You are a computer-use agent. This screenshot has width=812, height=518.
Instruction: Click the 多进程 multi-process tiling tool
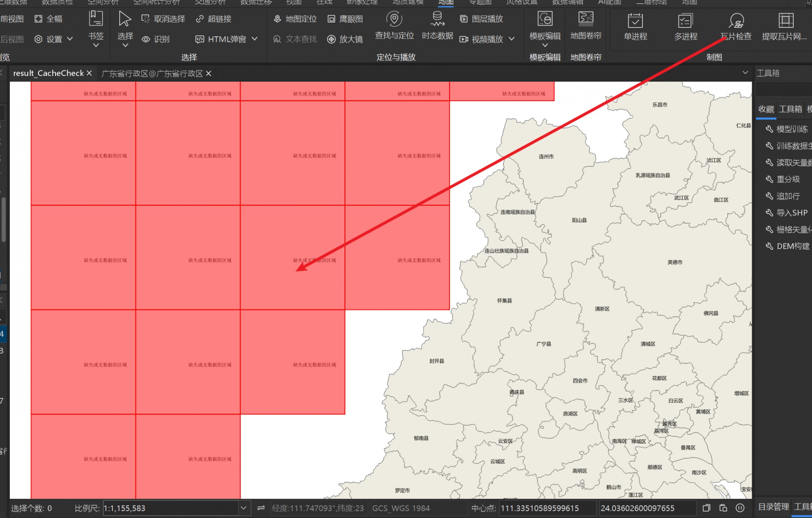click(x=685, y=26)
